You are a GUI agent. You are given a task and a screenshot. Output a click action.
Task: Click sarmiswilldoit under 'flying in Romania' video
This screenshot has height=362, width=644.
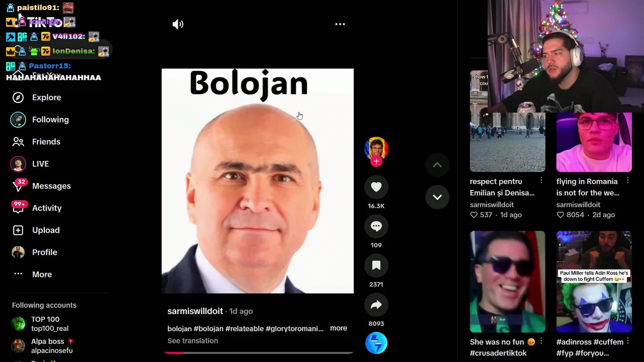point(578,205)
